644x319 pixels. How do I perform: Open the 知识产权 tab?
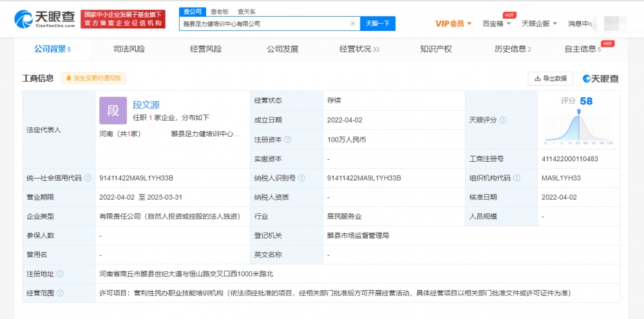(436, 50)
